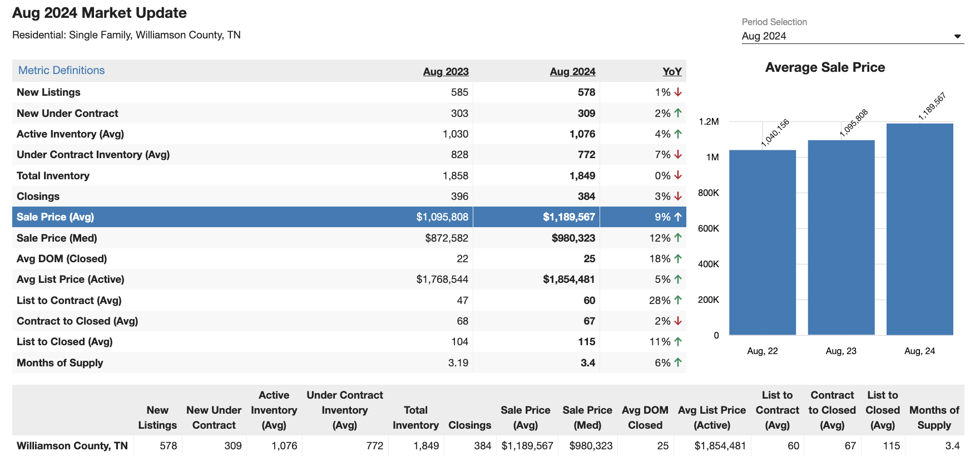Click down arrow in Contract to Closed row

678,321
